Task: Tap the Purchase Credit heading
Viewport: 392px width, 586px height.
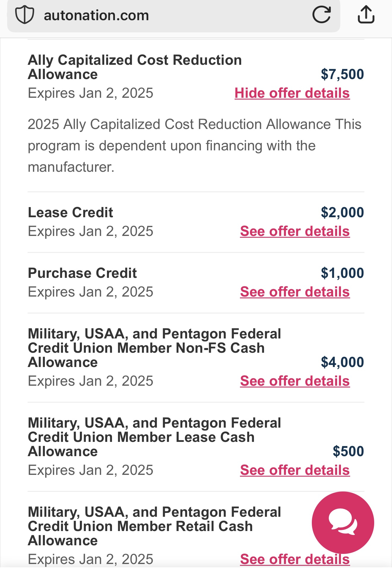Action: click(x=82, y=273)
